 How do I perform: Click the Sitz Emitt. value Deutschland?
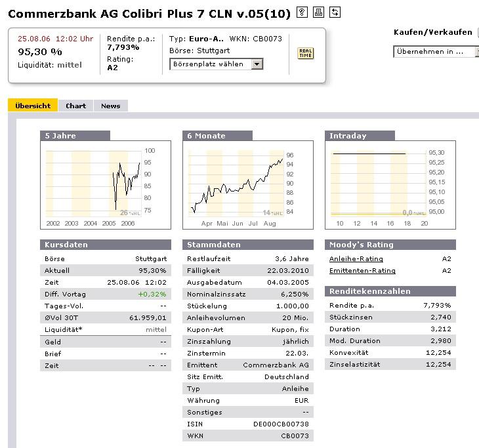pos(287,377)
